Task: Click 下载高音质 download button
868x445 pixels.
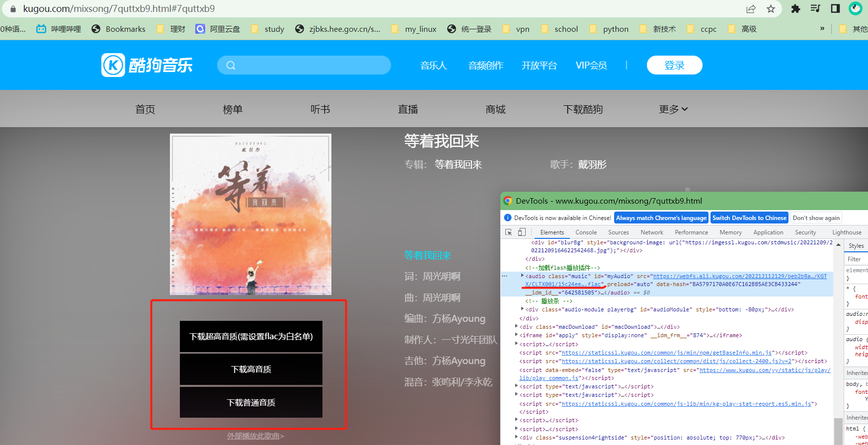Action: point(251,369)
